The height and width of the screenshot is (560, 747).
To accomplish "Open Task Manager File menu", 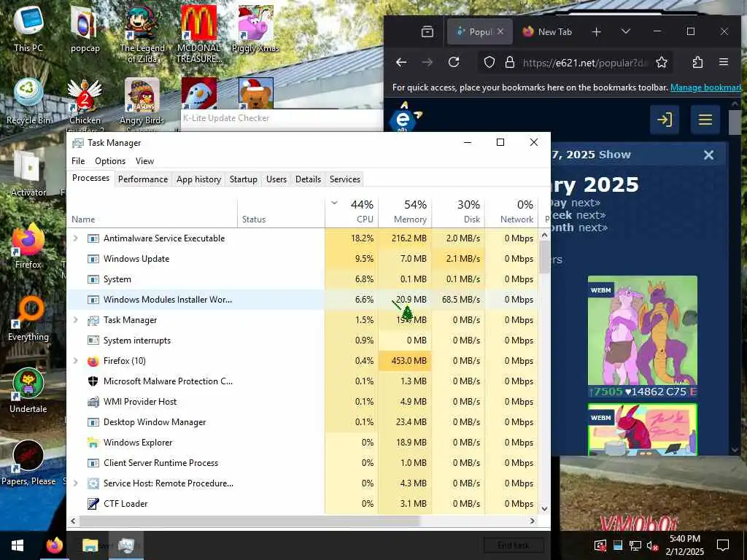I will pyautogui.click(x=78, y=161).
